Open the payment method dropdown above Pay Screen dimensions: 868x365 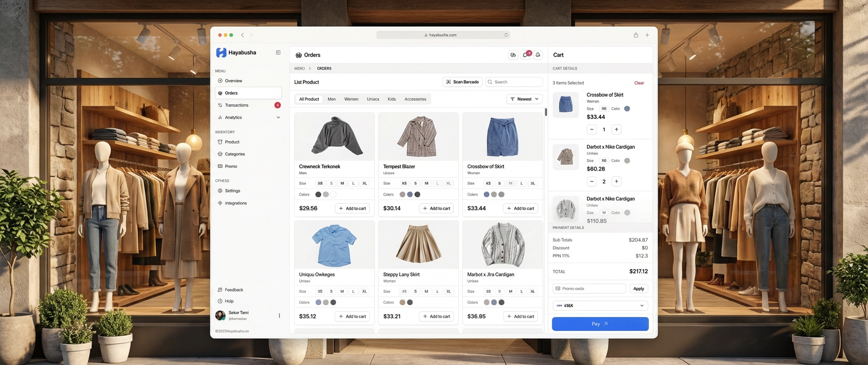(600, 306)
